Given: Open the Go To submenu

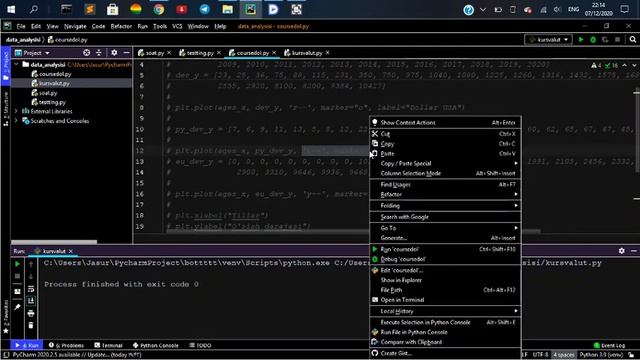Looking at the screenshot, I should [445, 228].
